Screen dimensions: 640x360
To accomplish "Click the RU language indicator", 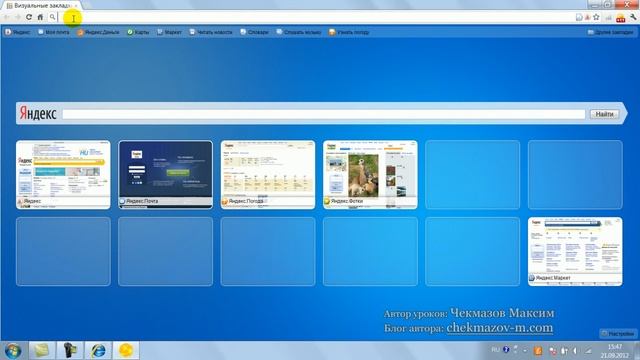I will (x=495, y=350).
